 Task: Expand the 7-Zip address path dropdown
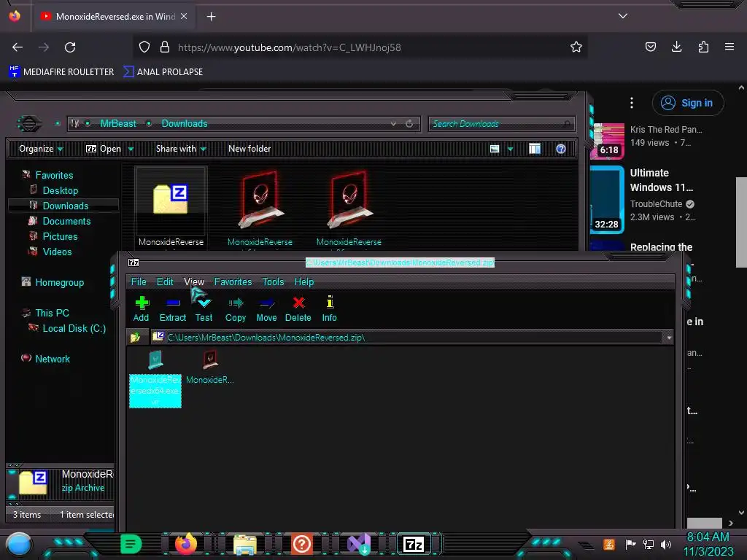point(669,338)
